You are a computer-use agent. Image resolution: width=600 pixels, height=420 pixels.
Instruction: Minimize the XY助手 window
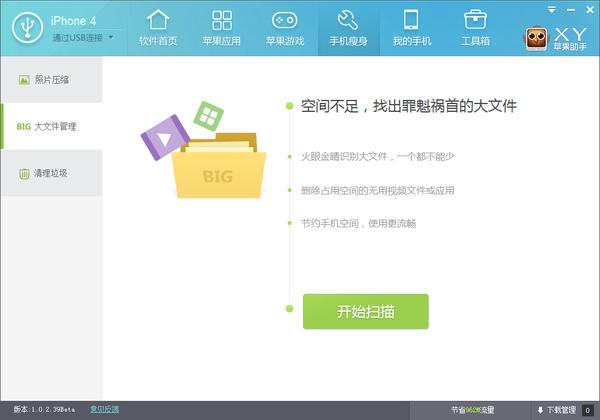571,10
